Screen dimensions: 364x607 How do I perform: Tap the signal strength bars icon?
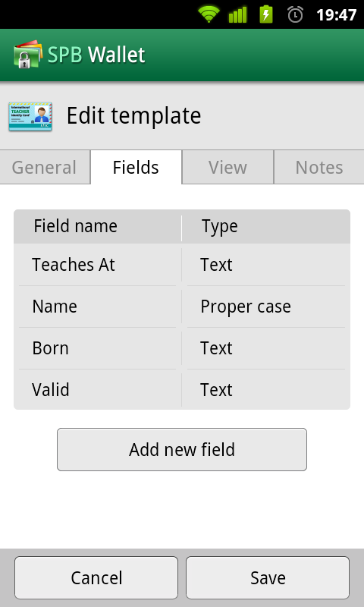point(237,14)
